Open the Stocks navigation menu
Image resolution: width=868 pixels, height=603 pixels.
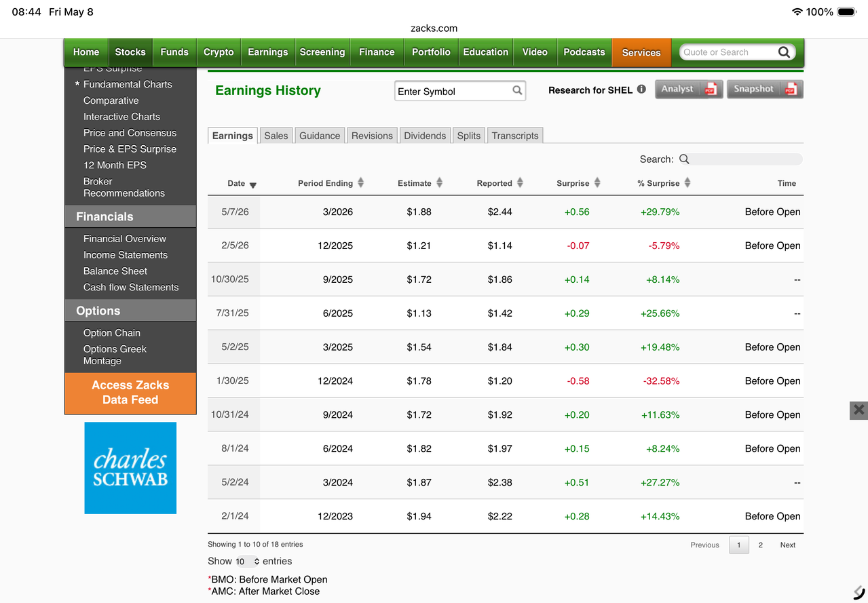coord(130,52)
